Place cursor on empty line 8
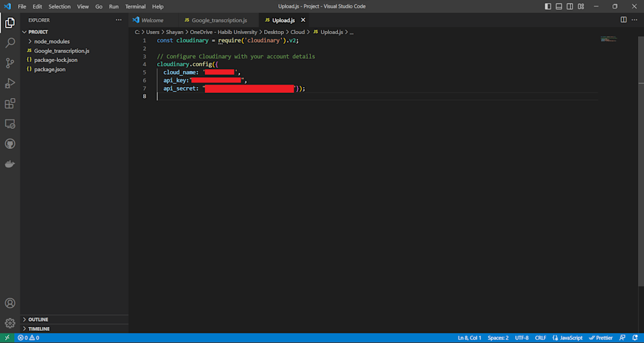This screenshot has width=644, height=343. pyautogui.click(x=377, y=96)
